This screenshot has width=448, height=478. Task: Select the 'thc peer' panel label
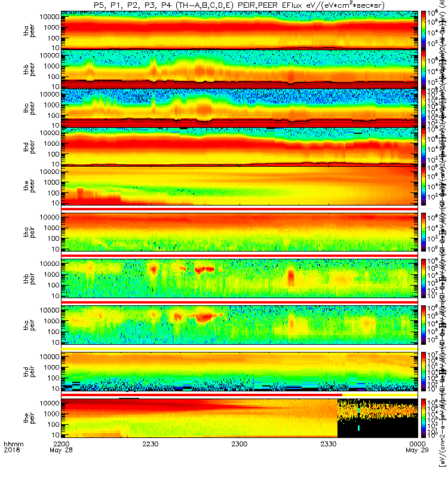tap(29, 108)
